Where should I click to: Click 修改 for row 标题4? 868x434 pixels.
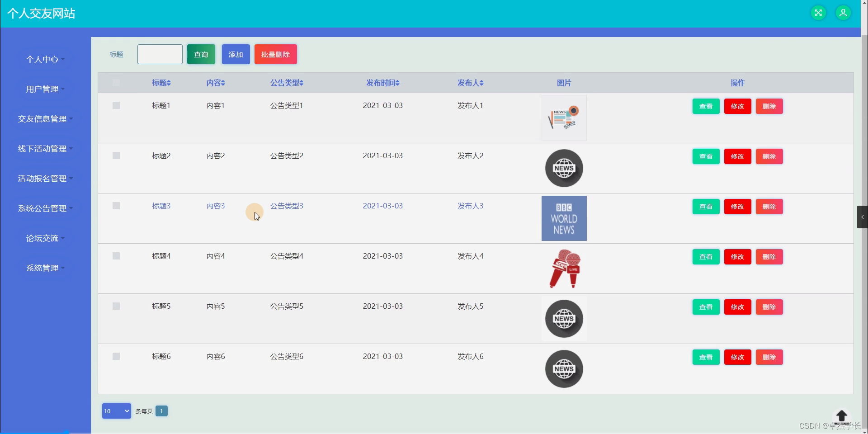738,257
